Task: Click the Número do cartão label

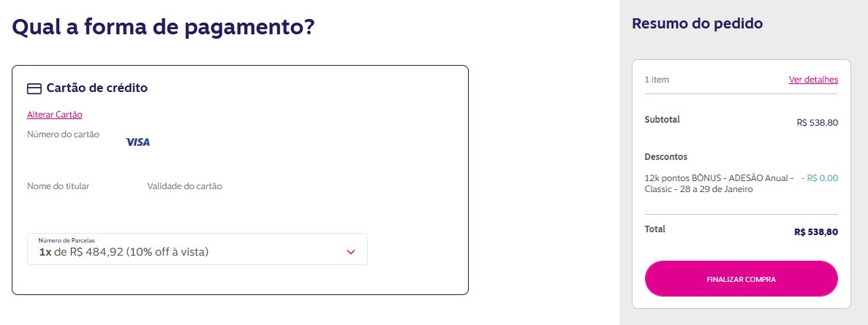Action: [63, 134]
